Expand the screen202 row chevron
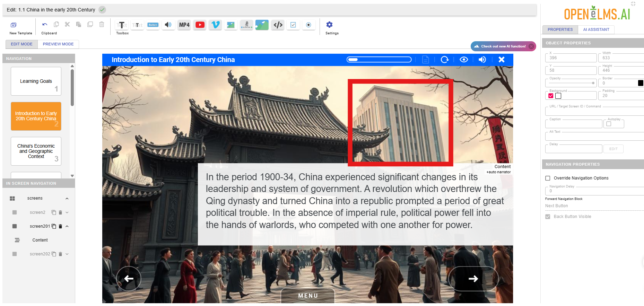The image size is (644, 306). pyautogui.click(x=67, y=254)
